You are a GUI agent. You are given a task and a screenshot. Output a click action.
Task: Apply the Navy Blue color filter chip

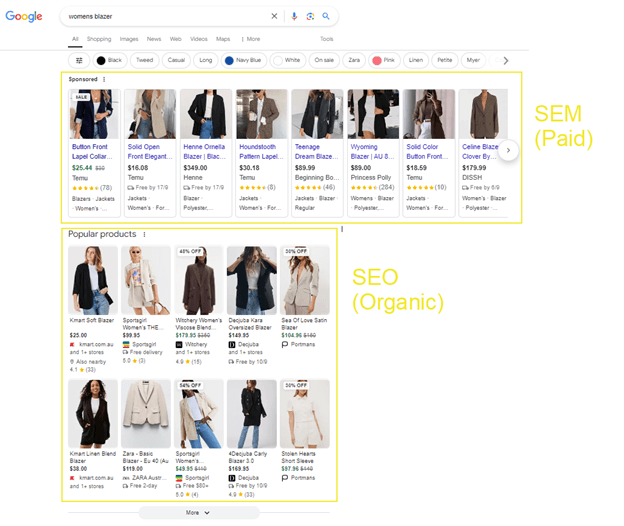pyautogui.click(x=244, y=60)
